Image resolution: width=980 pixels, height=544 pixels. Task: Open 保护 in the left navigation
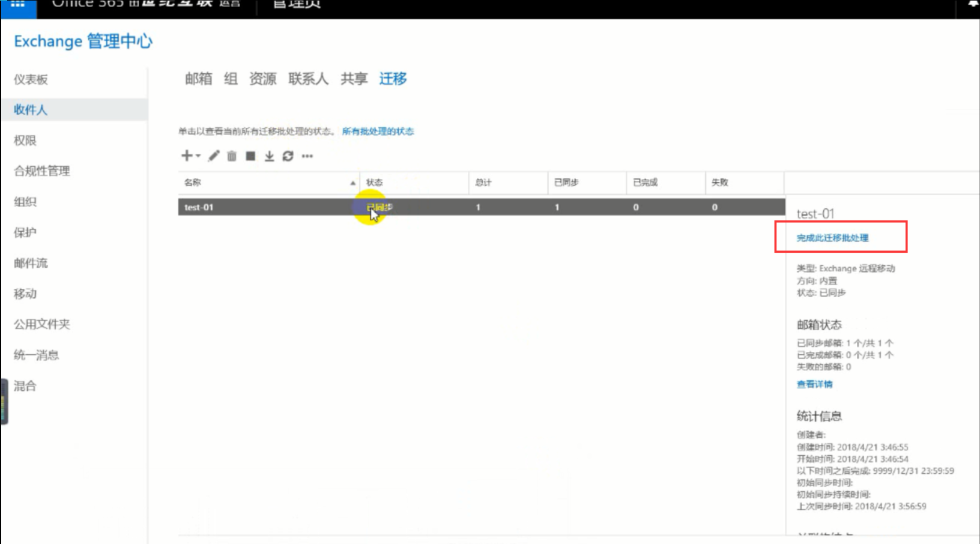[25, 232]
